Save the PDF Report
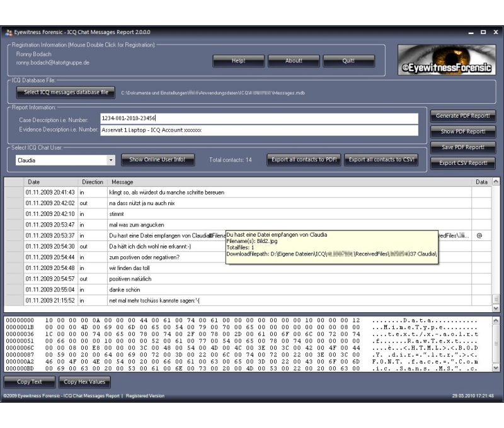504x428 pixels. tap(463, 147)
